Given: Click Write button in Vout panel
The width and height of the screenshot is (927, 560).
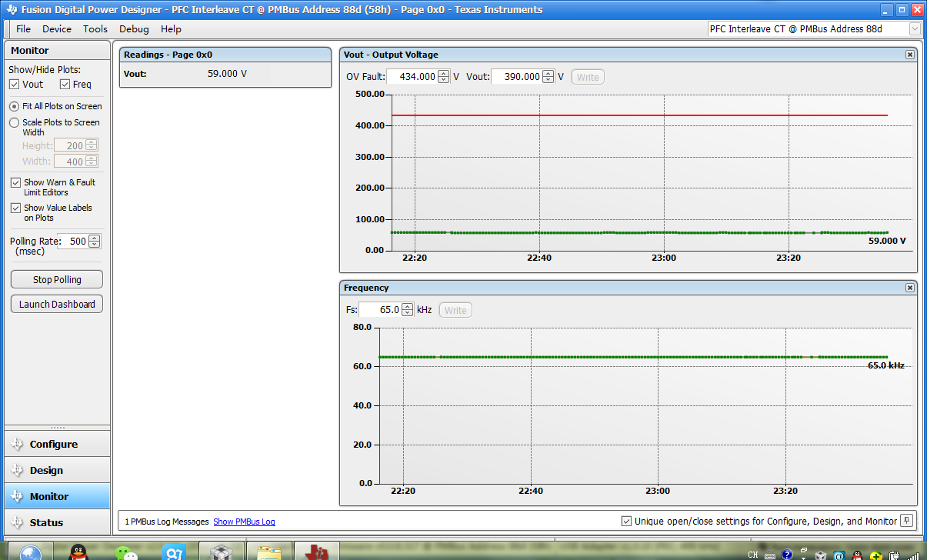Looking at the screenshot, I should tap(588, 77).
